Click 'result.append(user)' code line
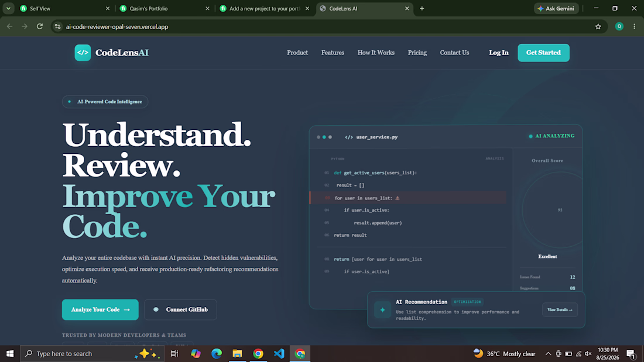This screenshot has height=362, width=644. tap(378, 223)
